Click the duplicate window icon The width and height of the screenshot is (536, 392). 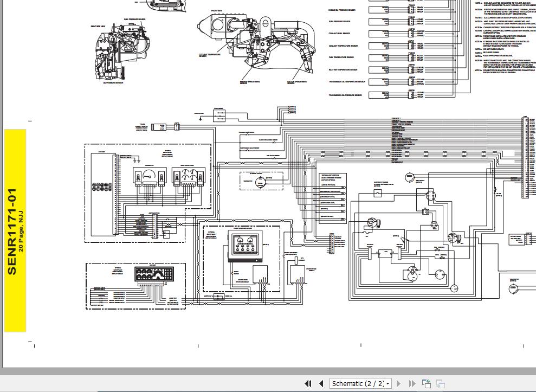[440, 383]
